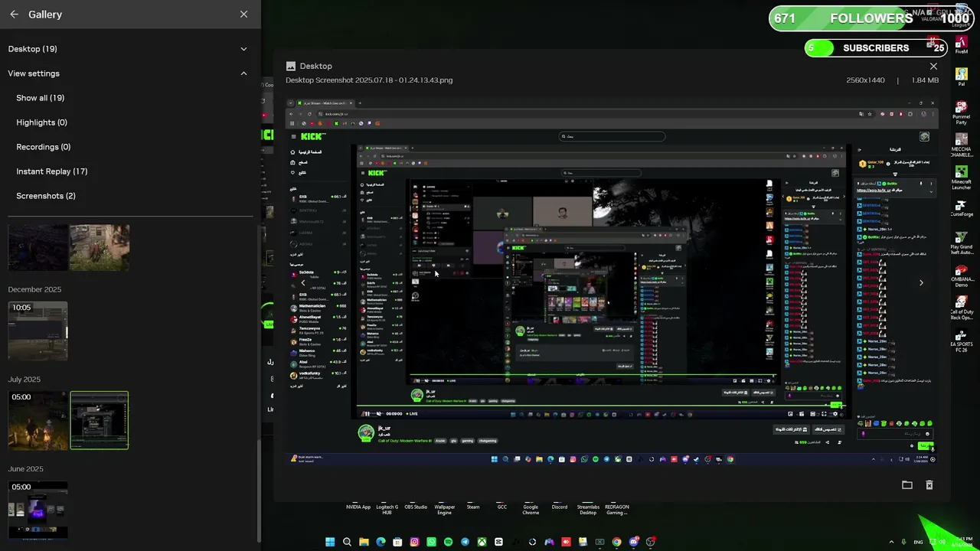980x551 pixels.
Task: Open the Pummel Party desktop shortcut
Action: [x=962, y=112]
